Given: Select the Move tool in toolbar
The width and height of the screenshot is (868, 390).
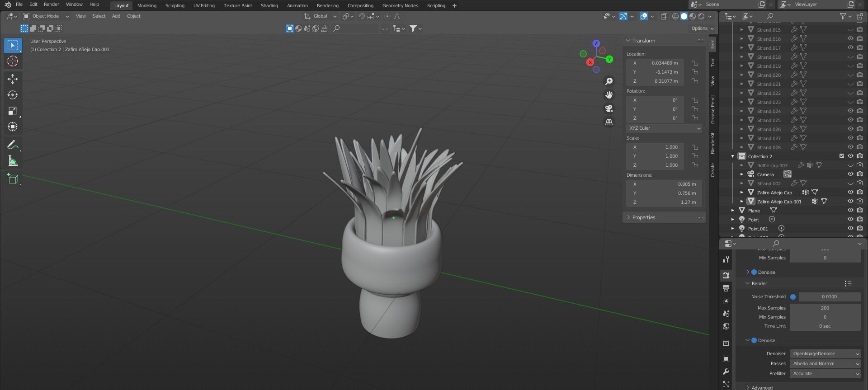Looking at the screenshot, I should coord(13,79).
